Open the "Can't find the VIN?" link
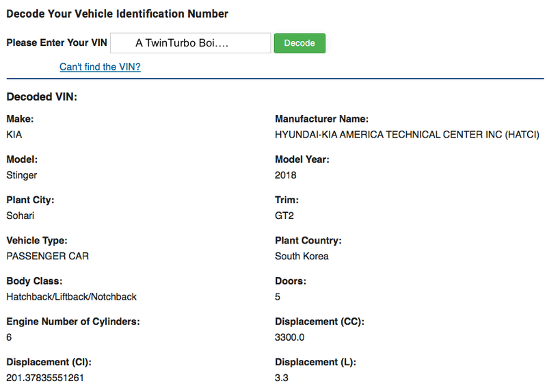 pyautogui.click(x=100, y=66)
